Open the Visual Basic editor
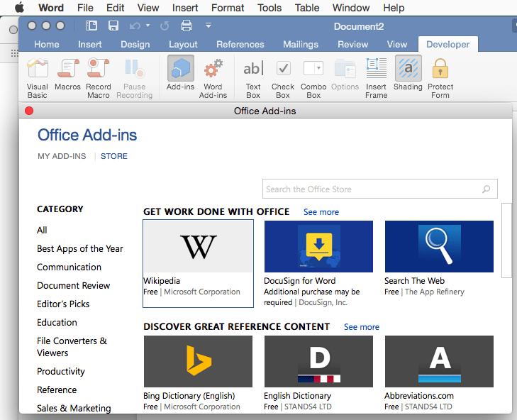 [x=37, y=77]
